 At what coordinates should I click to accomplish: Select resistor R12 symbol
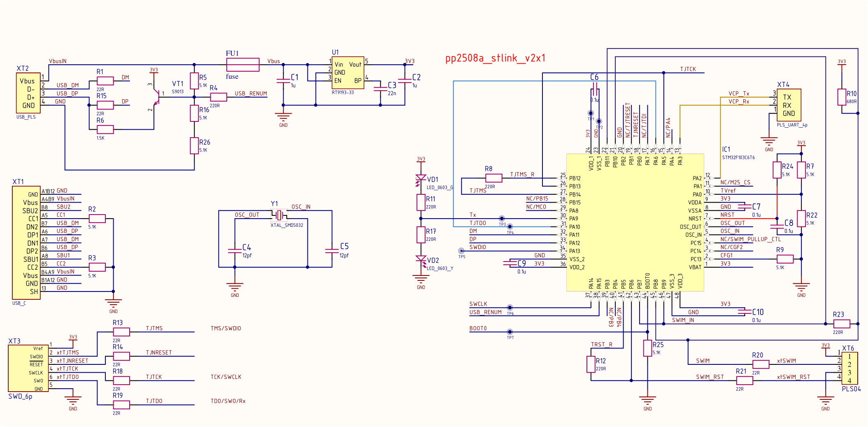point(591,364)
